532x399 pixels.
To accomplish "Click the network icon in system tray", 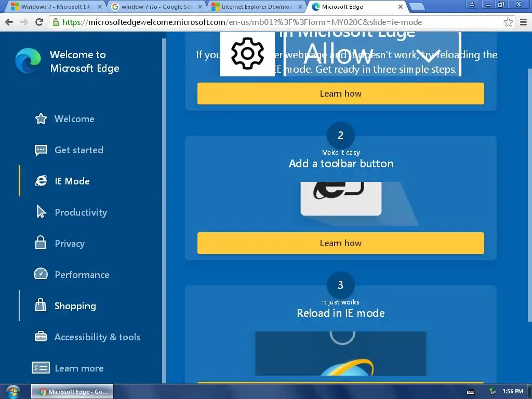I will [492, 392].
